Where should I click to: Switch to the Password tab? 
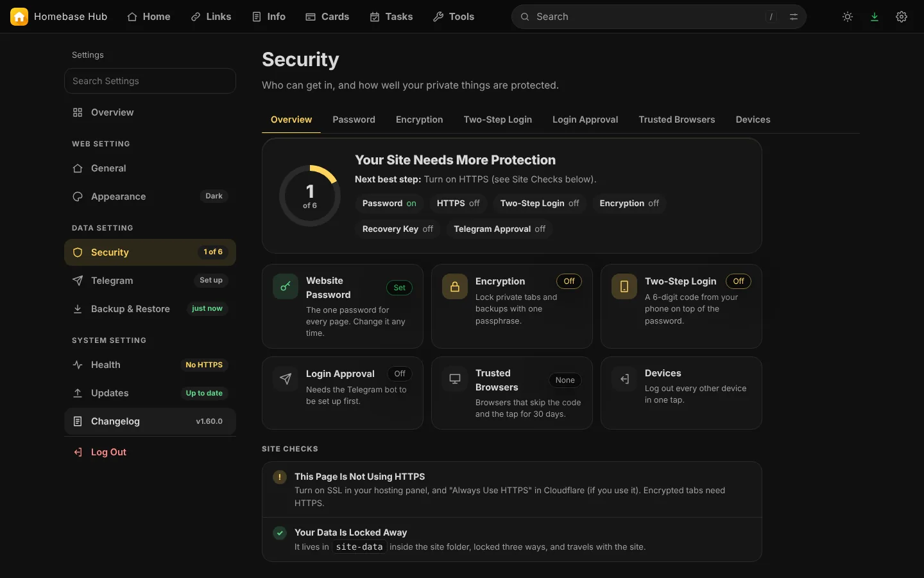[x=354, y=119]
